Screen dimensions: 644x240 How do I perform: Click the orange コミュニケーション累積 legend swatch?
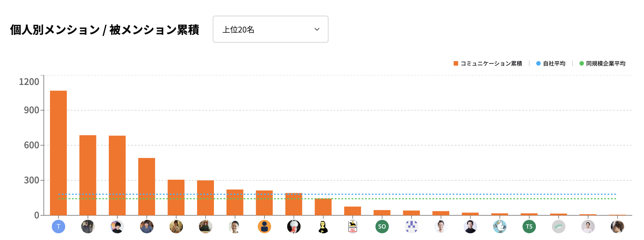pos(456,63)
